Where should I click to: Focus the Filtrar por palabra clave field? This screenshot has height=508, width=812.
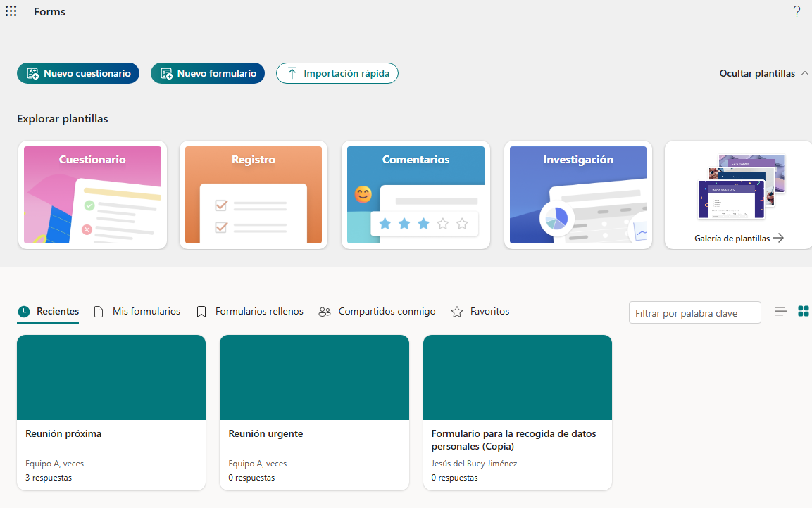pyautogui.click(x=695, y=313)
